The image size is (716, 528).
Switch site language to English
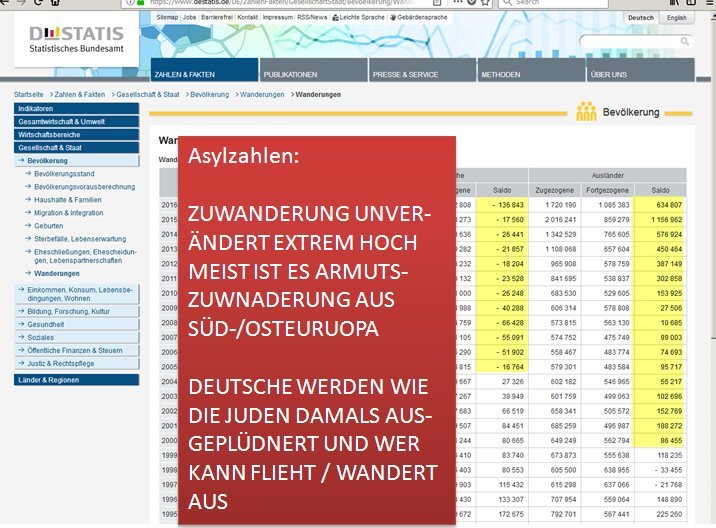pyautogui.click(x=676, y=18)
